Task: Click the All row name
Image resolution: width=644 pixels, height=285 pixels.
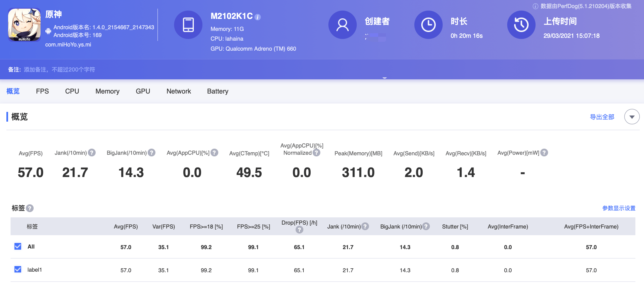Action: click(x=31, y=247)
